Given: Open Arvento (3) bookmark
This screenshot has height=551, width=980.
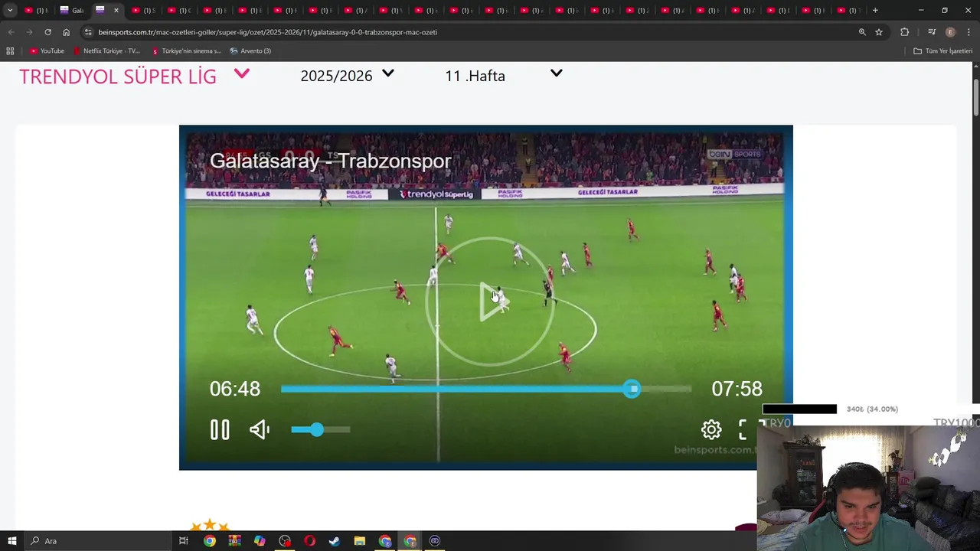Looking at the screenshot, I should coord(250,51).
